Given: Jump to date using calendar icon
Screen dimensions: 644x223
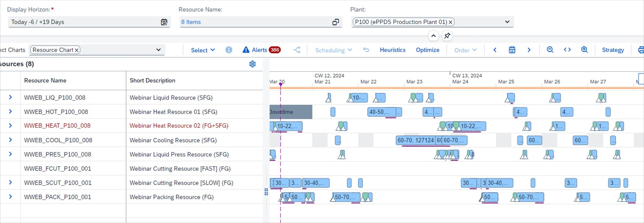Looking at the screenshot, I should pyautogui.click(x=512, y=50).
